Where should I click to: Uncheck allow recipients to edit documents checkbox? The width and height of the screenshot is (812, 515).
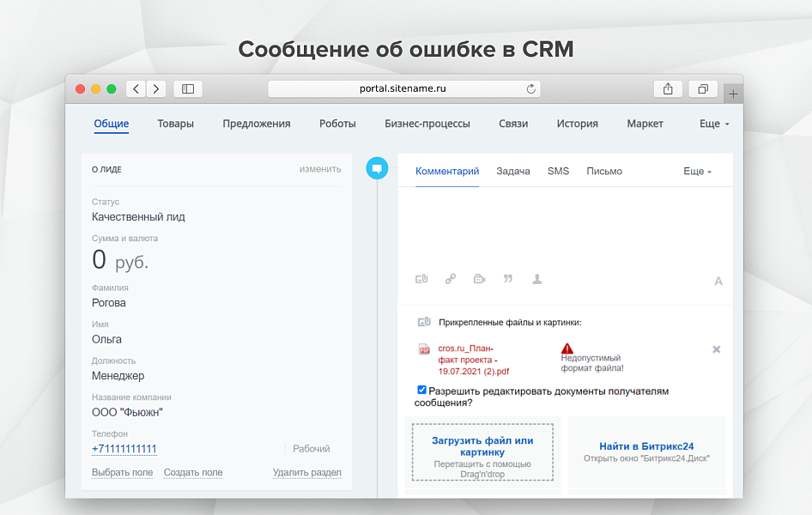click(x=421, y=390)
